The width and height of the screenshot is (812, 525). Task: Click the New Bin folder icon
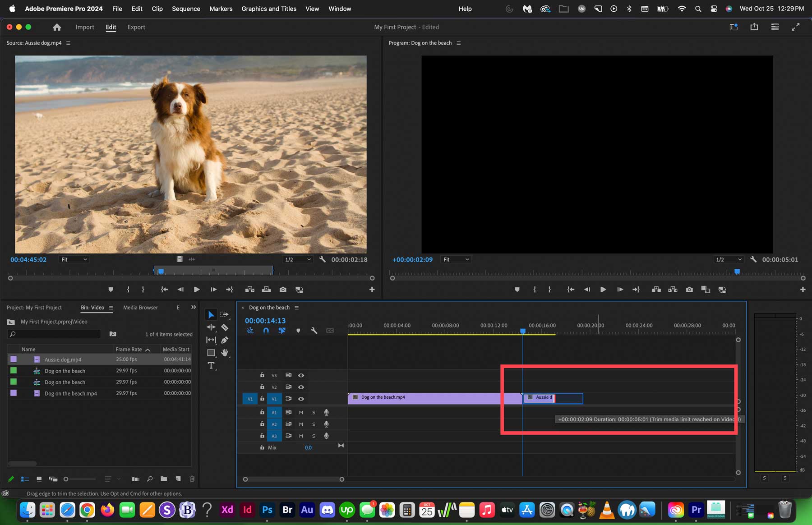tap(164, 479)
